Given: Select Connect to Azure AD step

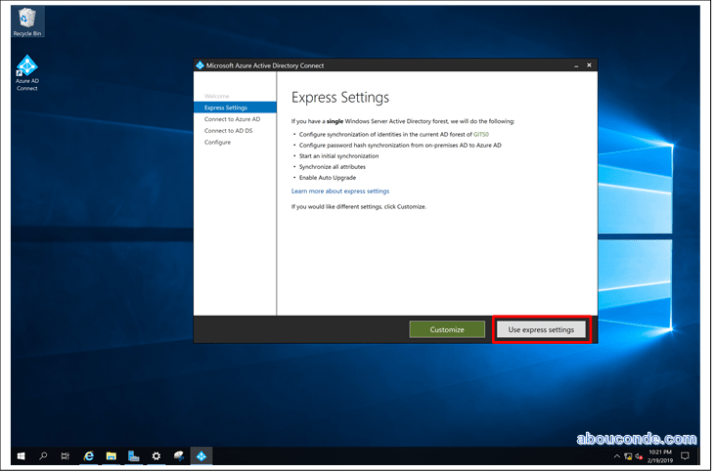Looking at the screenshot, I should click(231, 119).
